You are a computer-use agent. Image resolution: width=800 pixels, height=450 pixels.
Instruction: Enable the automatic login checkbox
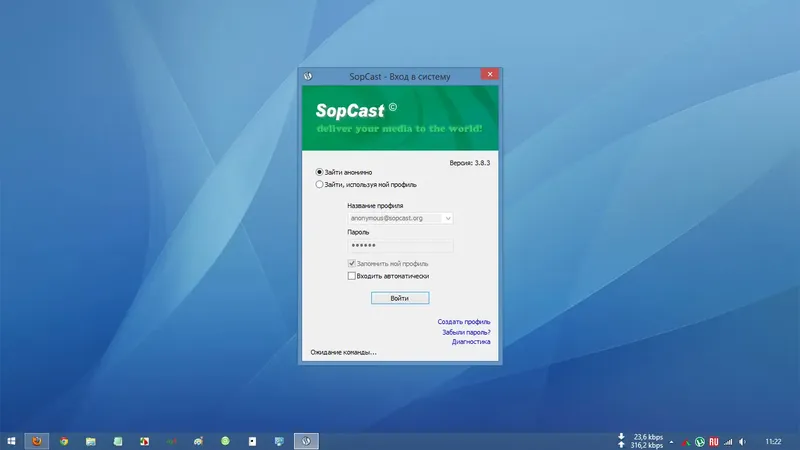pos(352,276)
